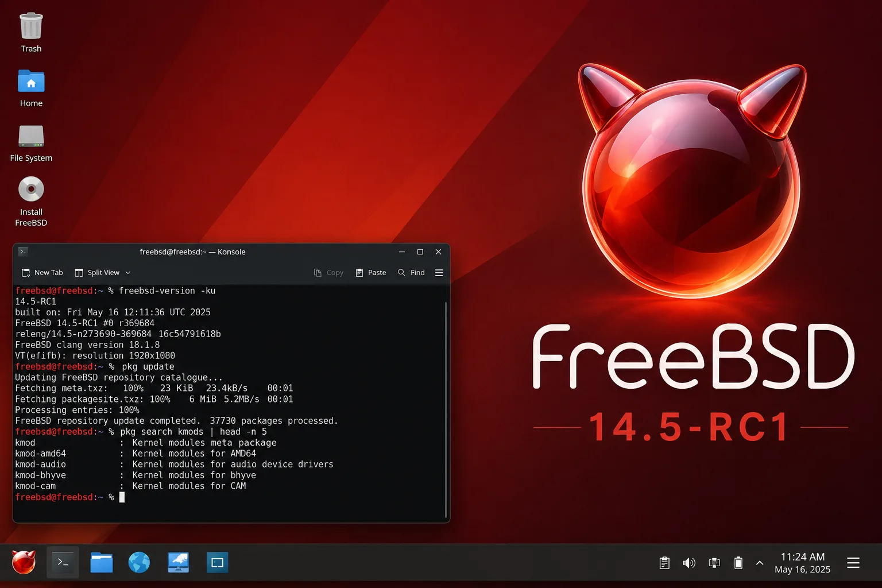Viewport: 882px width, 588px height.
Task: Close the Konsole window
Action: [439, 252]
